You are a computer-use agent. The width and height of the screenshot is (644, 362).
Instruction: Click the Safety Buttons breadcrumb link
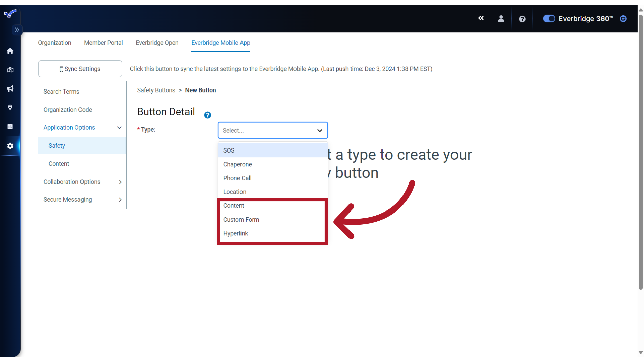(x=156, y=90)
